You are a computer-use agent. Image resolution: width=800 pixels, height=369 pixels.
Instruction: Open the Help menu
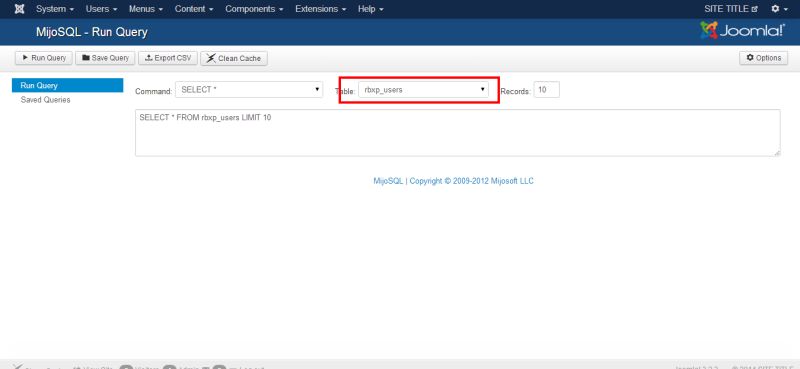pyautogui.click(x=370, y=9)
